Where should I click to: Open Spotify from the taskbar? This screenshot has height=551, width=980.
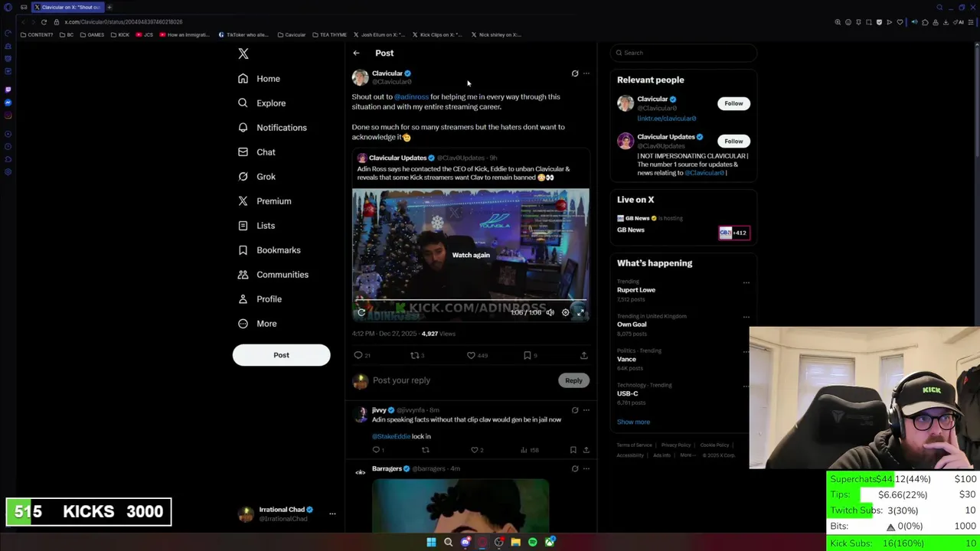(x=532, y=542)
